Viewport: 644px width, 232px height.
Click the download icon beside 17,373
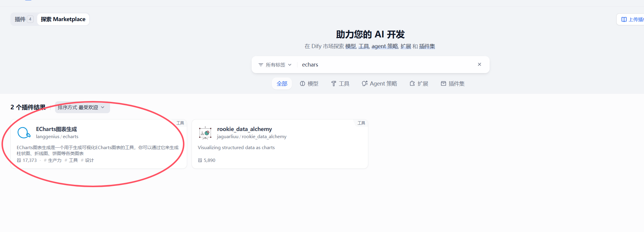click(19, 160)
